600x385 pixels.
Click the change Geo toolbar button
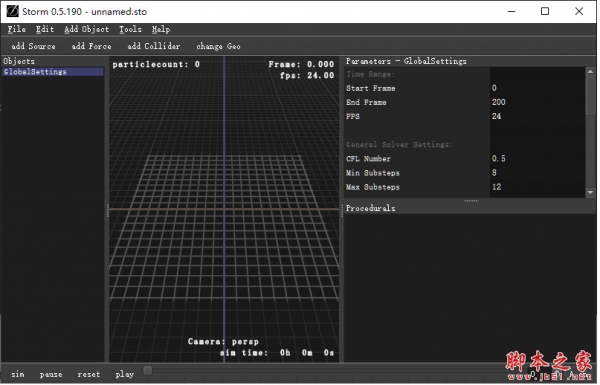pyautogui.click(x=218, y=46)
